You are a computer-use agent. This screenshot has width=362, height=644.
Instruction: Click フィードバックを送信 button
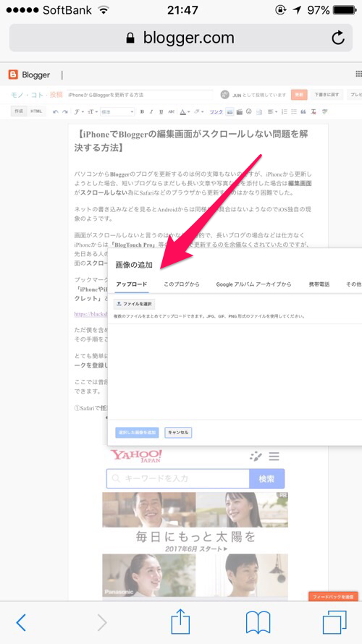point(333,596)
